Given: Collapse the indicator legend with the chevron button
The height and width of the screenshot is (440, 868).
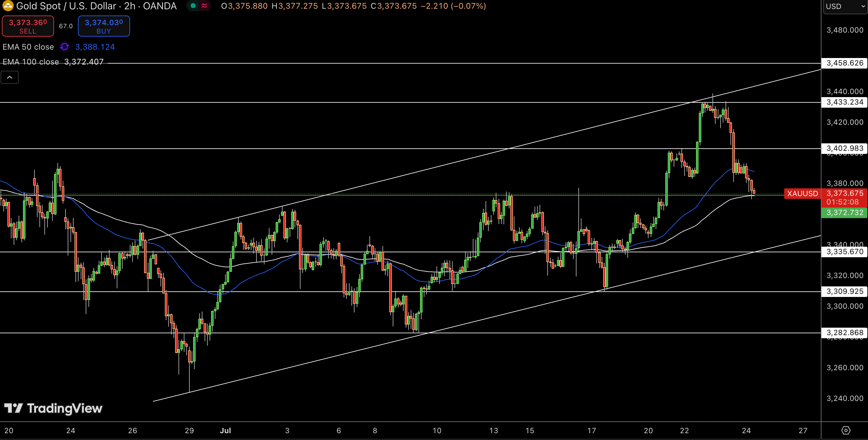Looking at the screenshot, I should tap(10, 78).
